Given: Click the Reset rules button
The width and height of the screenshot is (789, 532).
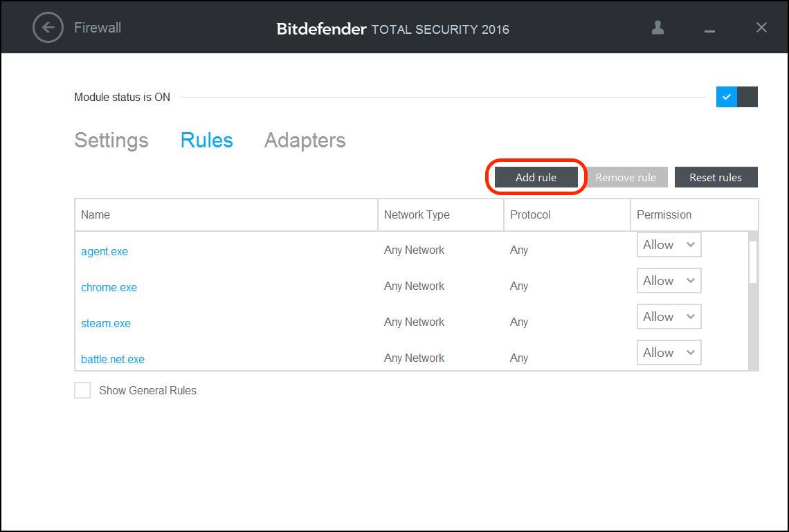Looking at the screenshot, I should click(x=716, y=177).
